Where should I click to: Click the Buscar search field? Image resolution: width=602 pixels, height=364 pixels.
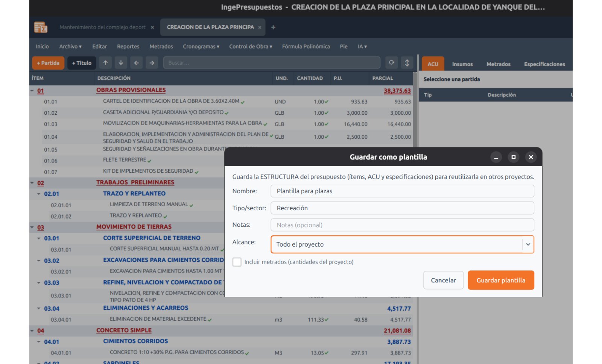pos(272,63)
